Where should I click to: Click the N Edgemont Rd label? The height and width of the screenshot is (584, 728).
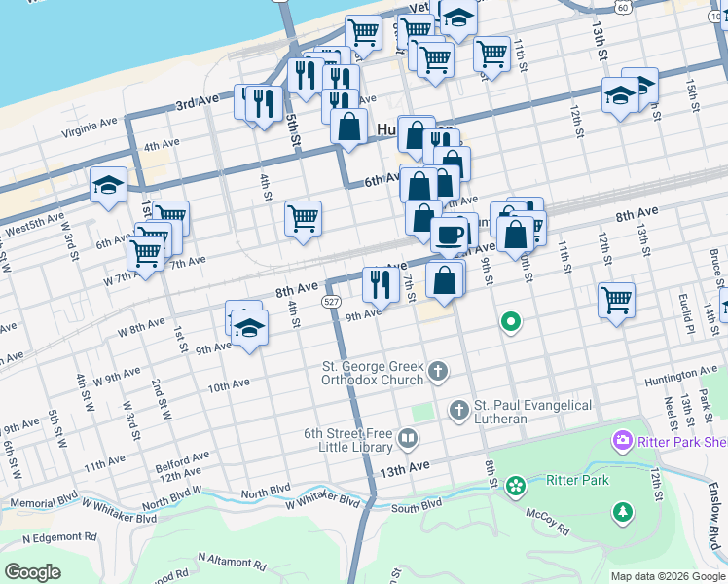click(60, 537)
